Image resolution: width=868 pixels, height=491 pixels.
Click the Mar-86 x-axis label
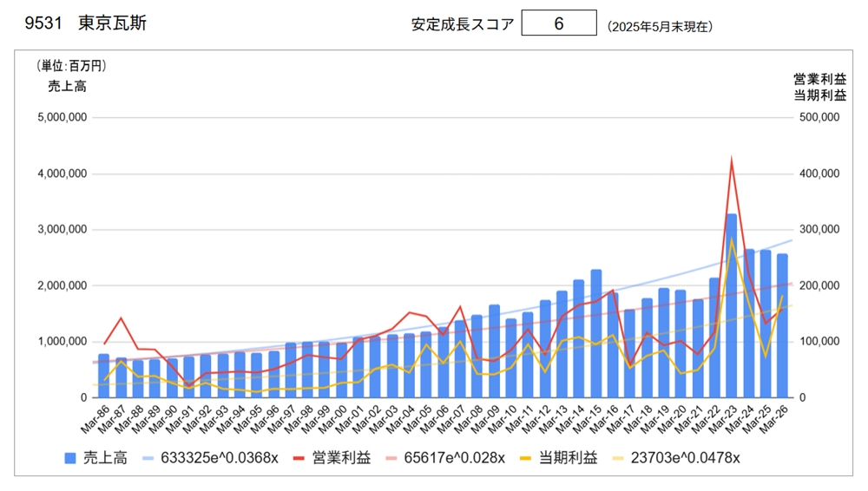click(95, 419)
